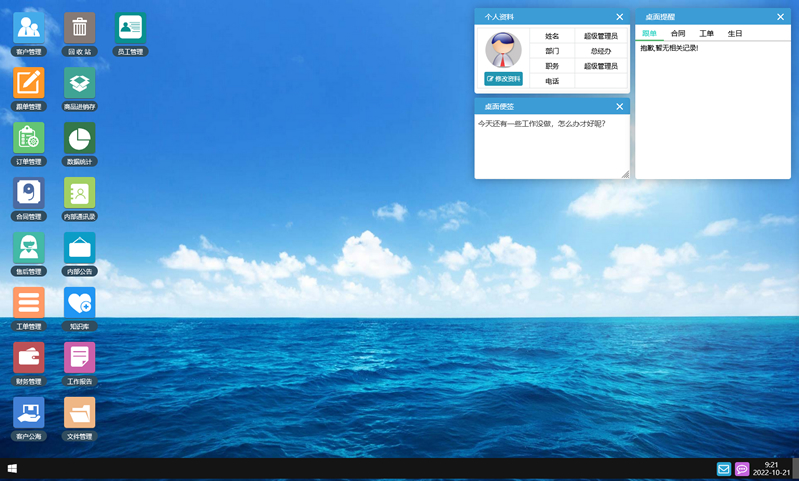Screen dimensions: 800x481
Task: Select the 生日 tab in 桌面提醒
Action: 735,34
